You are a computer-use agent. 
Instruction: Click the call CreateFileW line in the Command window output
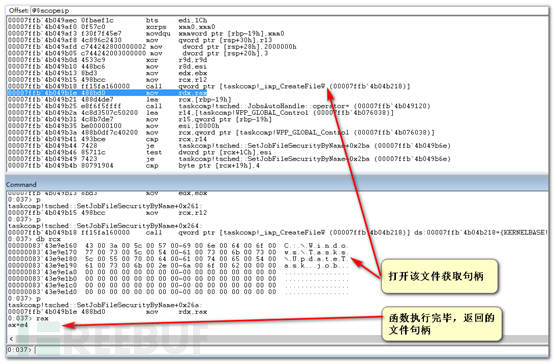278,232
